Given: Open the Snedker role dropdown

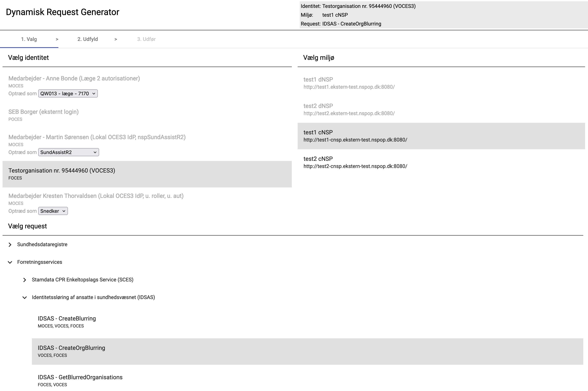Looking at the screenshot, I should [x=53, y=211].
